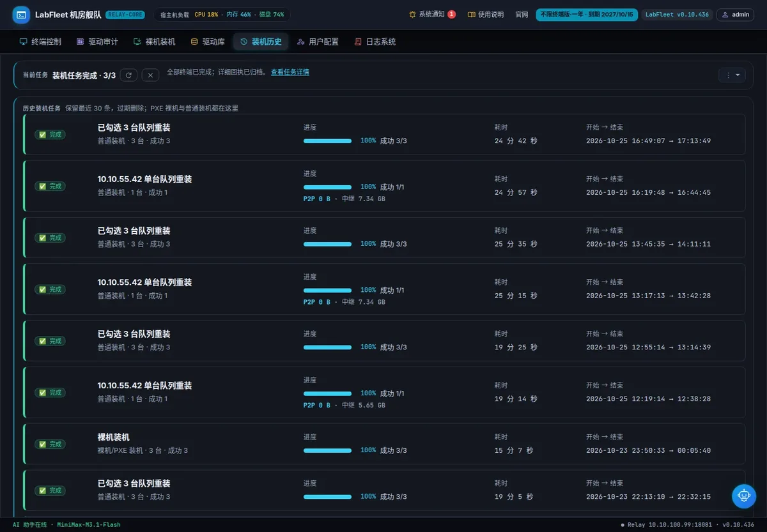Screen dimensions: 767x532
Task: Click the MiniMax-M3.1-Flash model label
Action: pyautogui.click(x=89, y=525)
